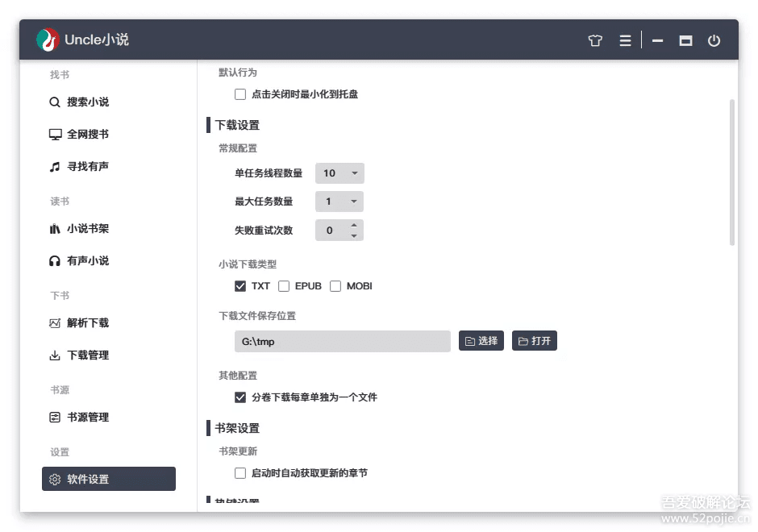
Task: Click the power exit icon
Action: tap(714, 40)
